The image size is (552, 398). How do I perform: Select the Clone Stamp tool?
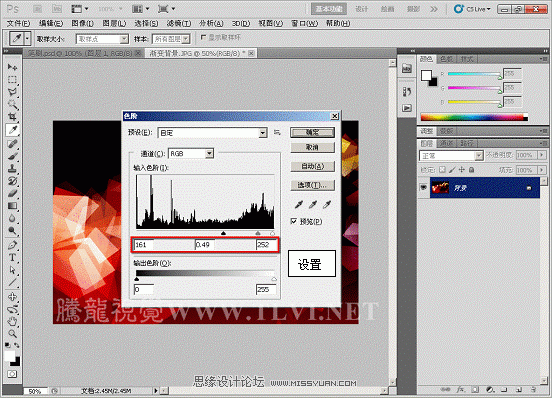point(12,168)
